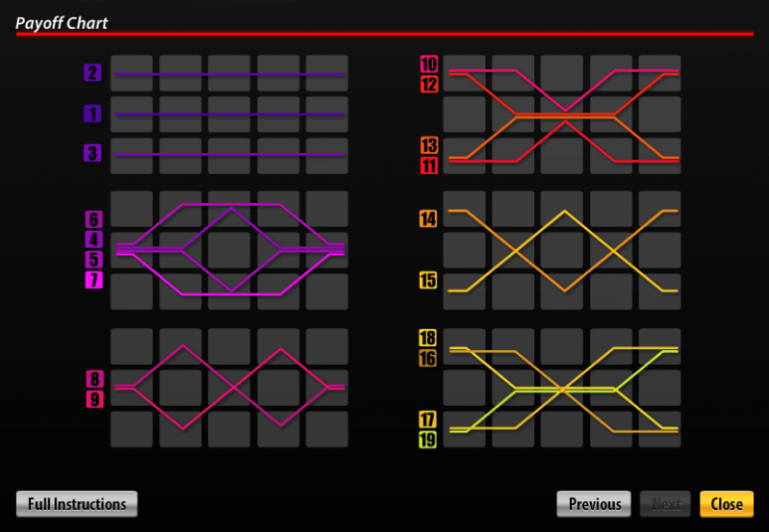Select the red payline 11 badge
This screenshot has width=769, height=532.
coord(429,166)
